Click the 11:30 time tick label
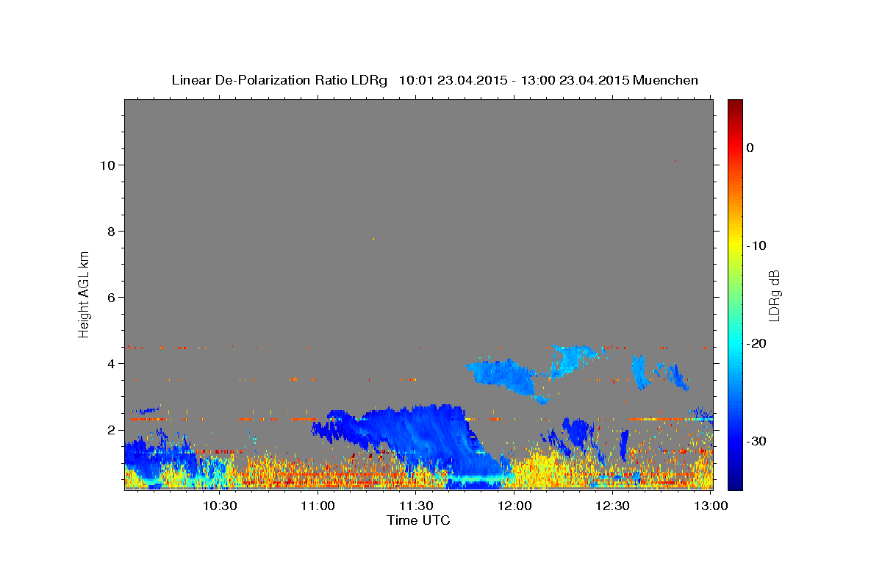This screenshot has height=588, width=882. tap(416, 506)
